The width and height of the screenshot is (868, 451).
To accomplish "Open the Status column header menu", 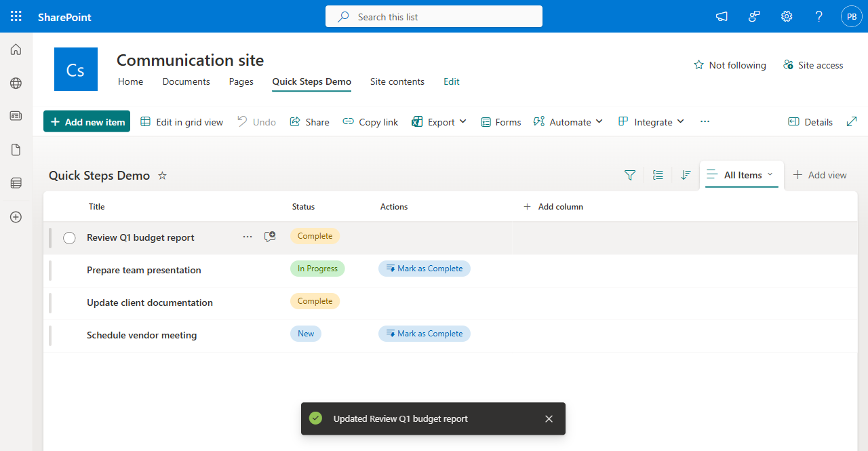I will point(303,207).
